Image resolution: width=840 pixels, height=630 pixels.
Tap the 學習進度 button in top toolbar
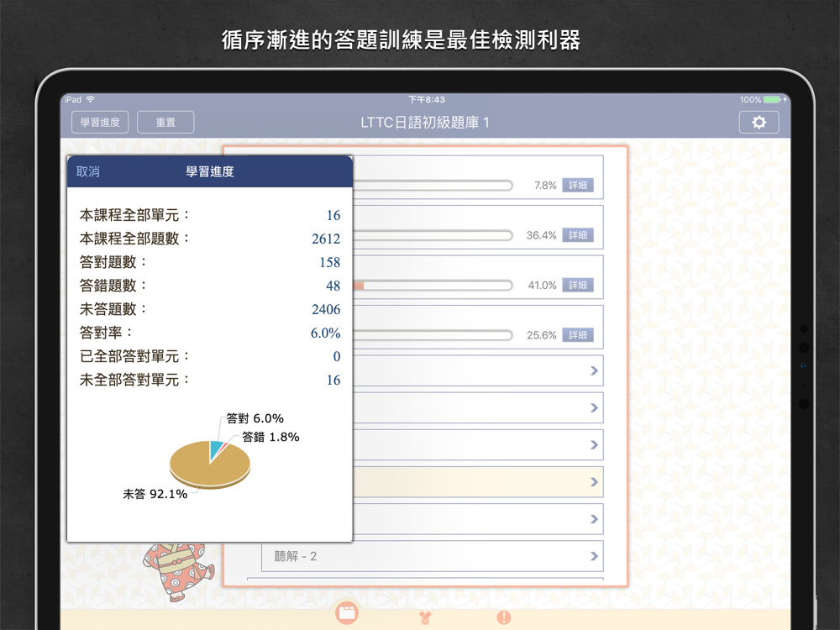pyautogui.click(x=100, y=122)
